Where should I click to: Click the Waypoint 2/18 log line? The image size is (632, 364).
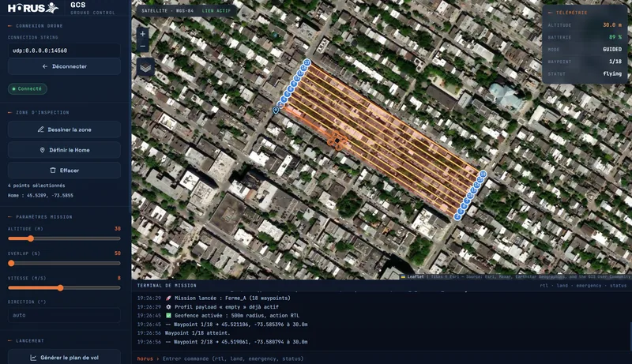(222, 342)
